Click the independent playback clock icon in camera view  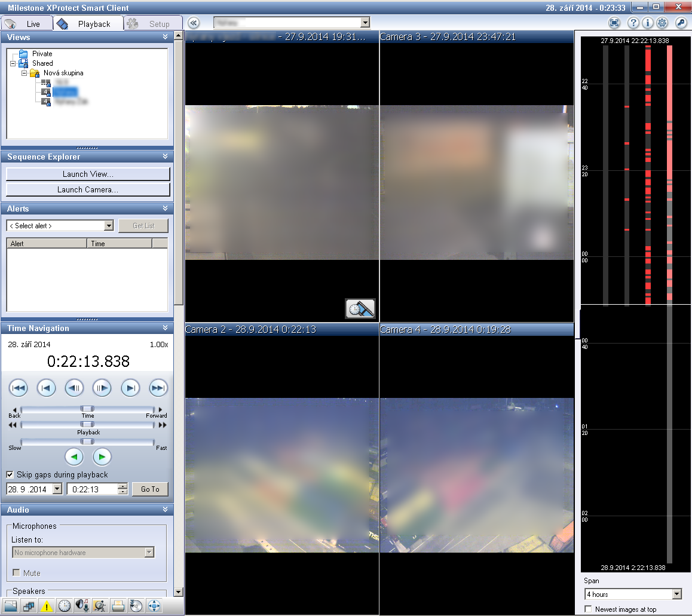(360, 308)
